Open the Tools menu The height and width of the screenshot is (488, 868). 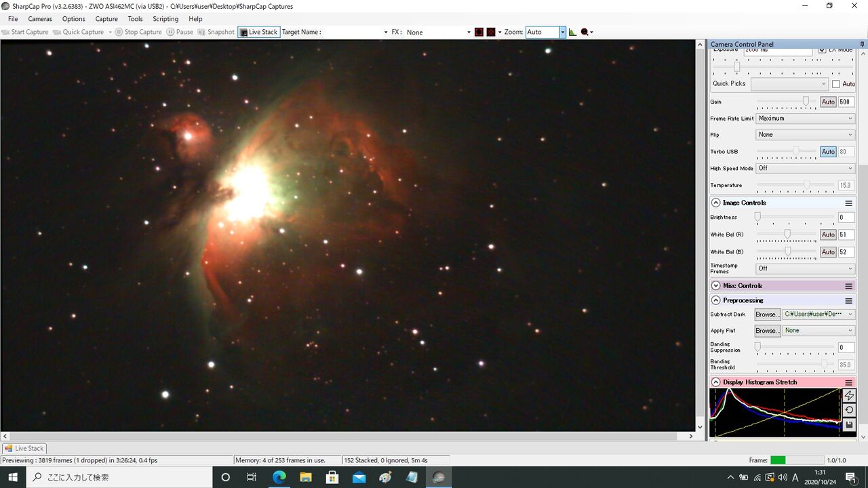pyautogui.click(x=136, y=19)
